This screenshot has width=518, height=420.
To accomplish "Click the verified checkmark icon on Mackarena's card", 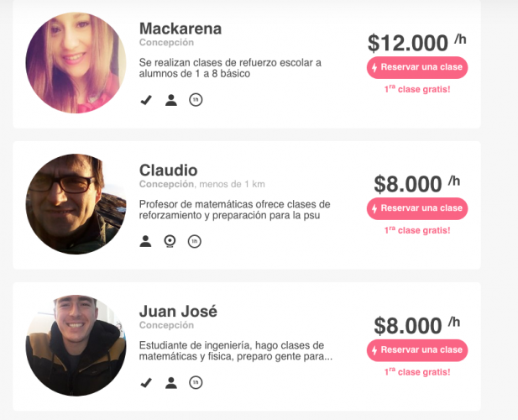I will coord(146,100).
